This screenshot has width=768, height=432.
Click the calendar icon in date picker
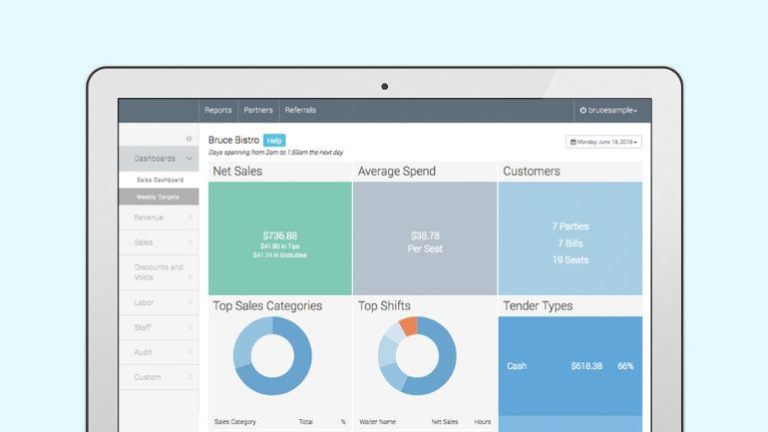point(573,142)
